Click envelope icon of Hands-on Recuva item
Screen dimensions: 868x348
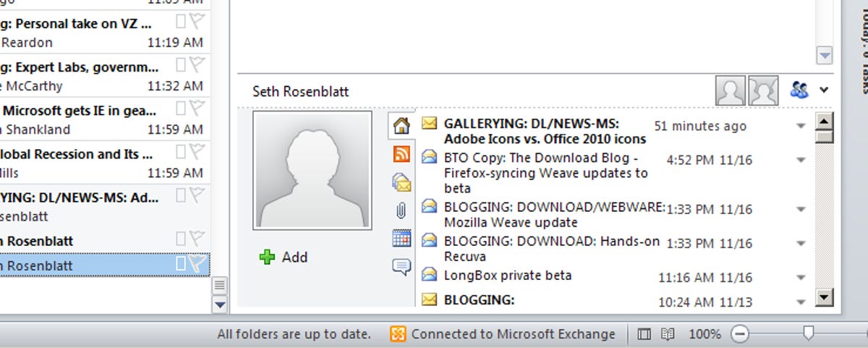pyautogui.click(x=430, y=240)
